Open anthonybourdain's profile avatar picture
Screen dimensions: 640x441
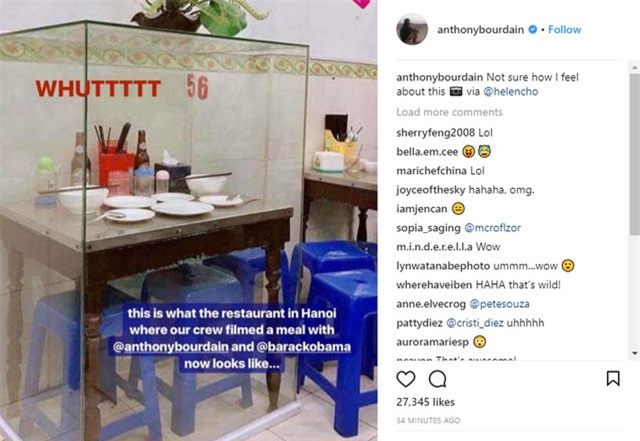412,29
